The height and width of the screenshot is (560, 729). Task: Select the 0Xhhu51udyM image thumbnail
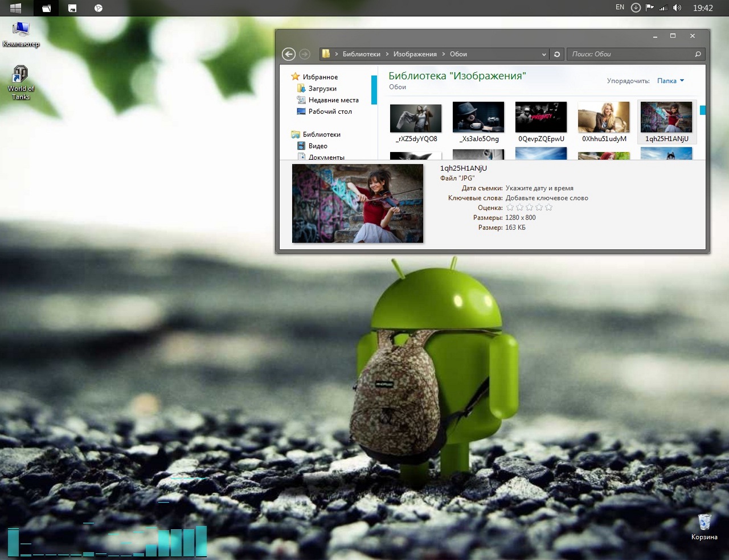click(604, 122)
